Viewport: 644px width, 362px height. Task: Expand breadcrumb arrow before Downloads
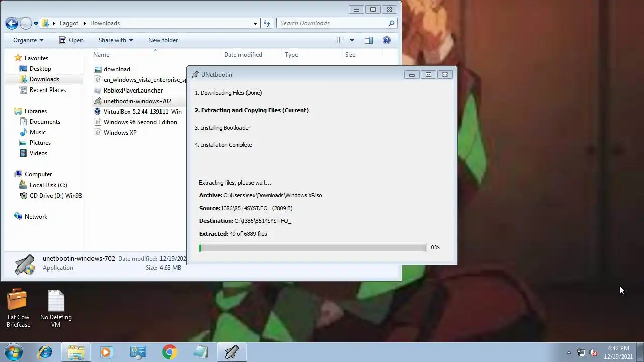(x=85, y=23)
